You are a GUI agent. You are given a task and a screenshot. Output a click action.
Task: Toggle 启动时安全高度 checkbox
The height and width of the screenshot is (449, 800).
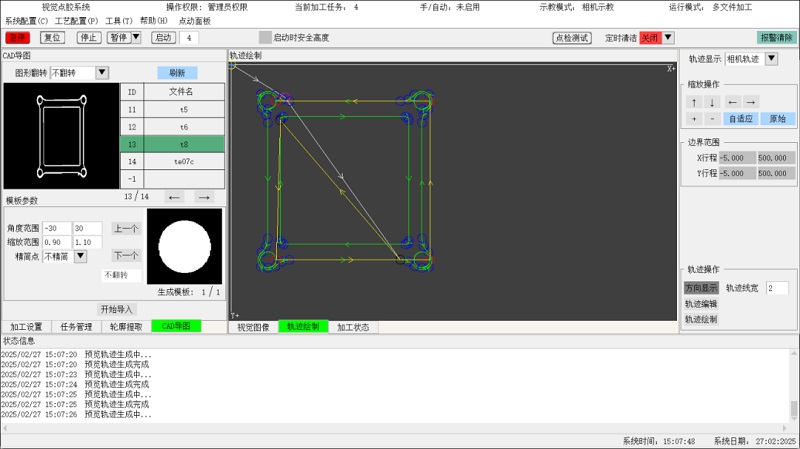(x=265, y=37)
